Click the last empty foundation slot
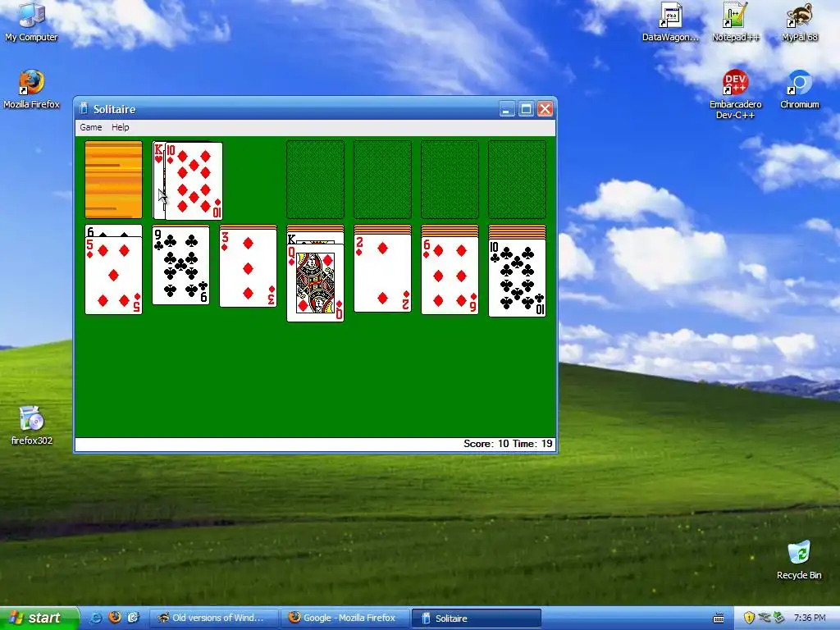Image resolution: width=840 pixels, height=630 pixels. point(517,180)
